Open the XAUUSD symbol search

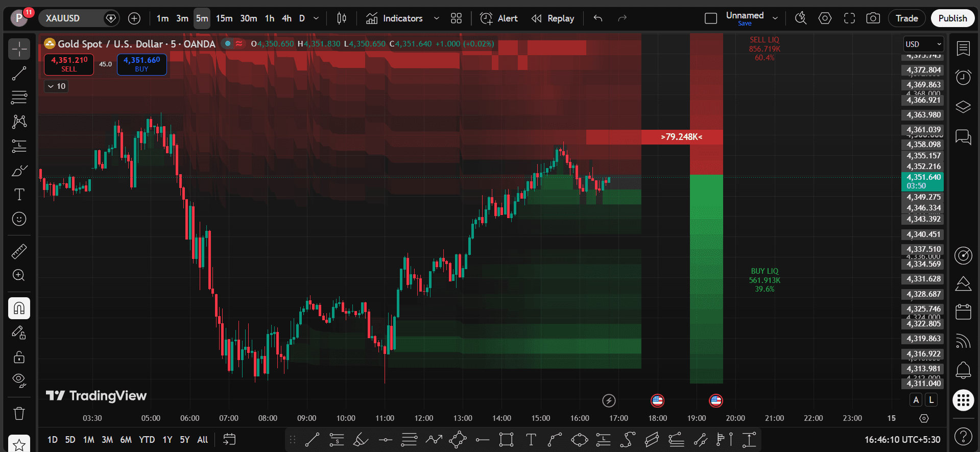point(80,18)
